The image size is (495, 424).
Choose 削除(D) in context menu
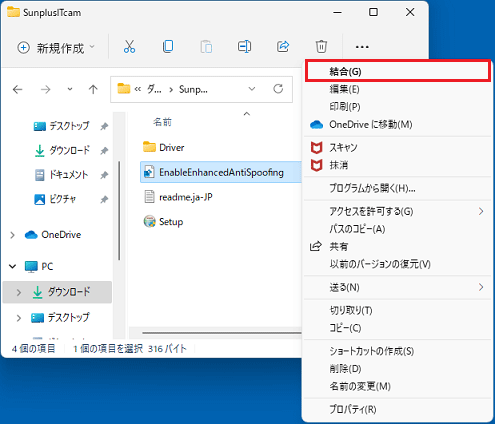tap(398, 369)
